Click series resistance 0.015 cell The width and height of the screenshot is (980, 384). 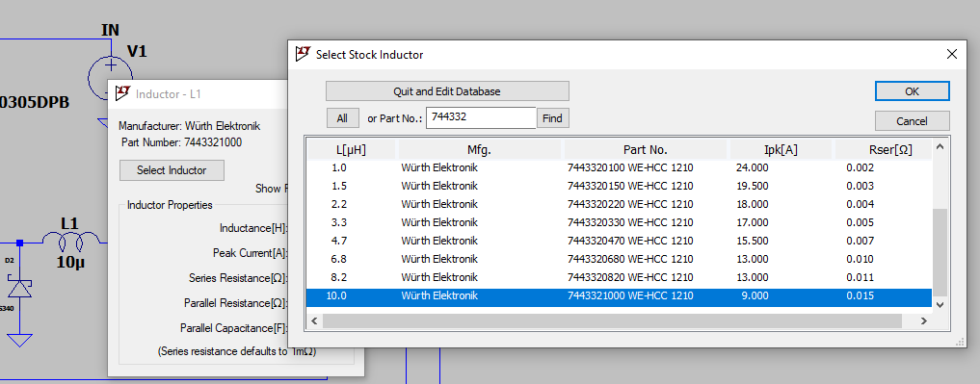click(x=860, y=296)
